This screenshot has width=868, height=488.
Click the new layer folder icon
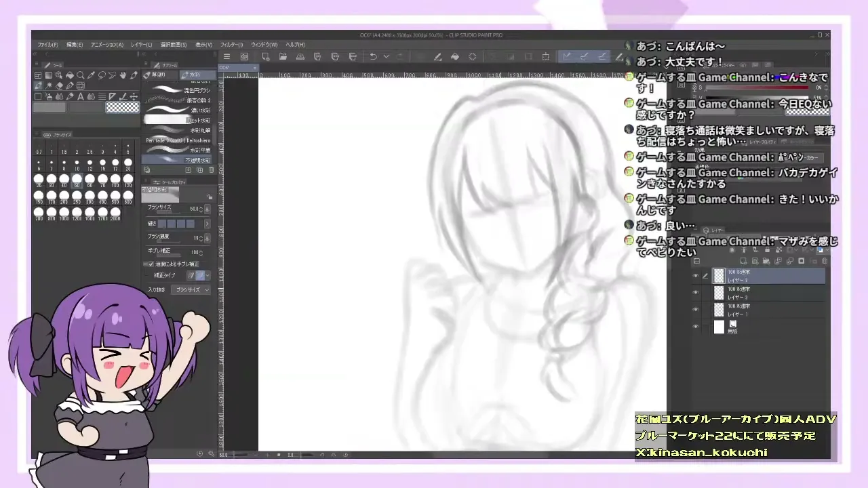766,261
